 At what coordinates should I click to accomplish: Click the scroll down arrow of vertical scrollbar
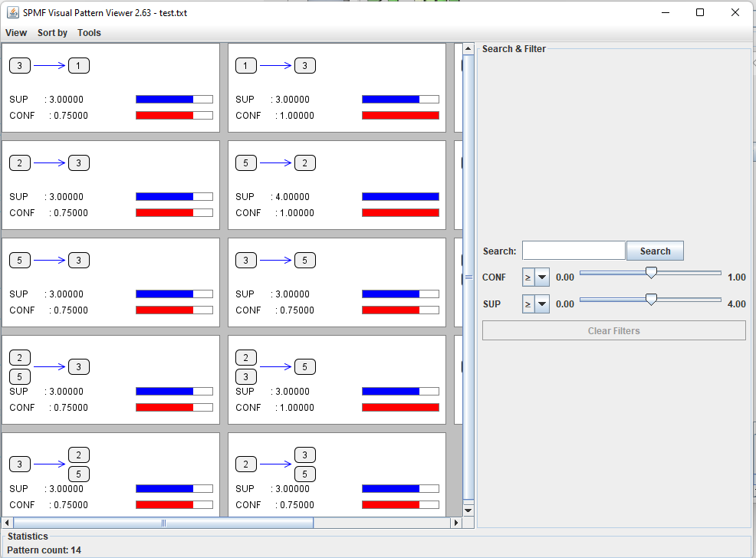pyautogui.click(x=468, y=510)
